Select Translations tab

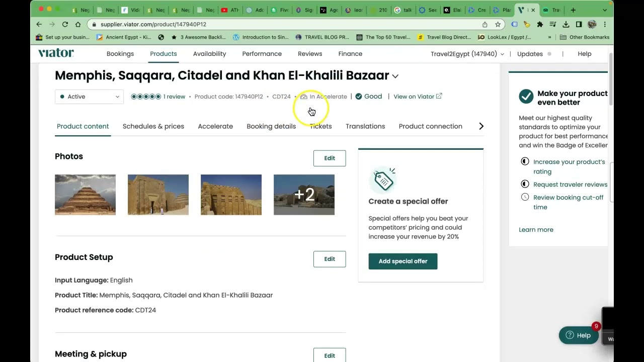[365, 126]
